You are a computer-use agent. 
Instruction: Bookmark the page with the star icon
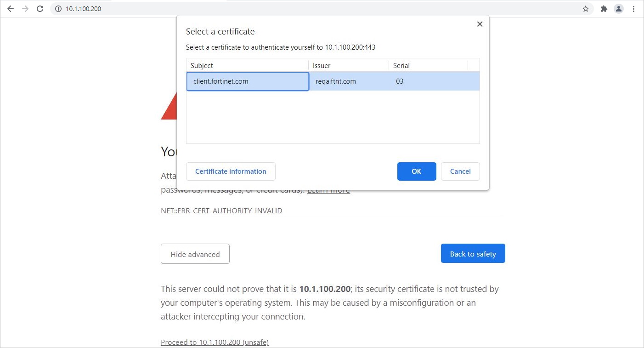click(x=585, y=8)
